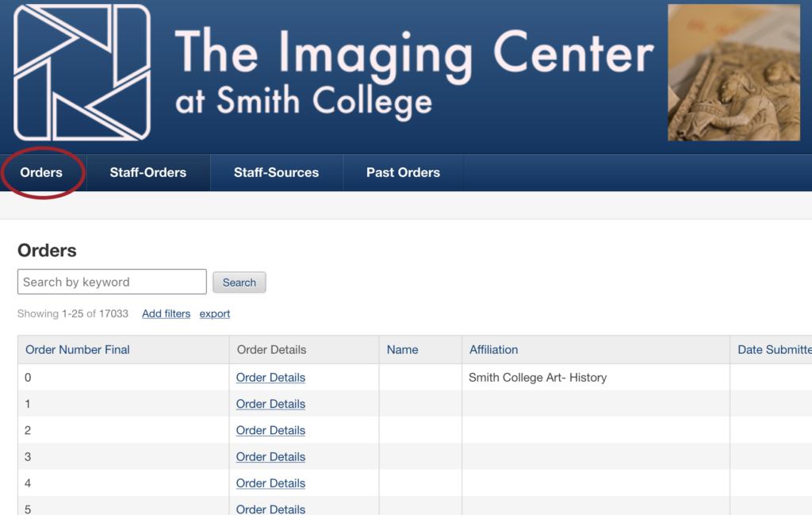Sort by the Date Submitted column header

774,350
